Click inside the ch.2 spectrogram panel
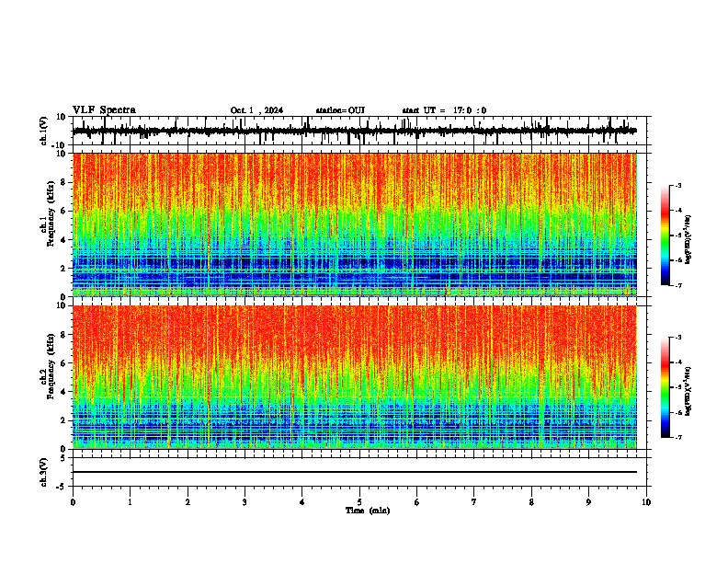The height and width of the screenshot is (563, 728). point(354,377)
